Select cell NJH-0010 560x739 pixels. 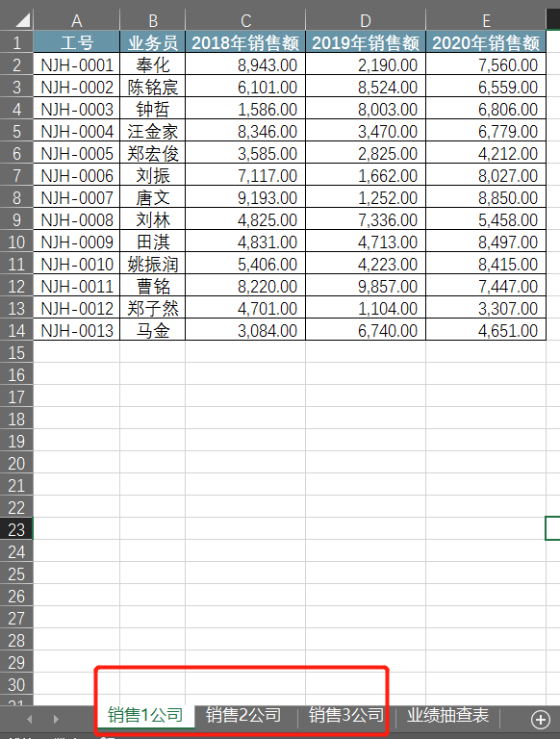click(76, 265)
